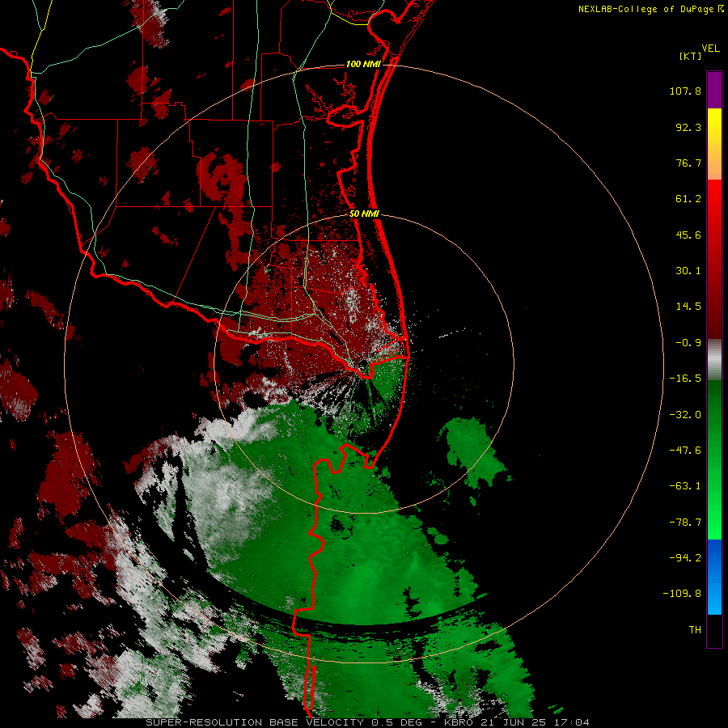The image size is (728, 728).
Task: Click the 30.1 legend value
Action: point(688,271)
